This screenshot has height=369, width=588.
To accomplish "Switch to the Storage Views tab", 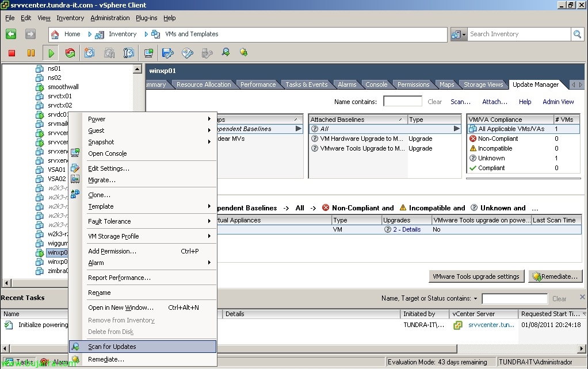I will coord(483,84).
